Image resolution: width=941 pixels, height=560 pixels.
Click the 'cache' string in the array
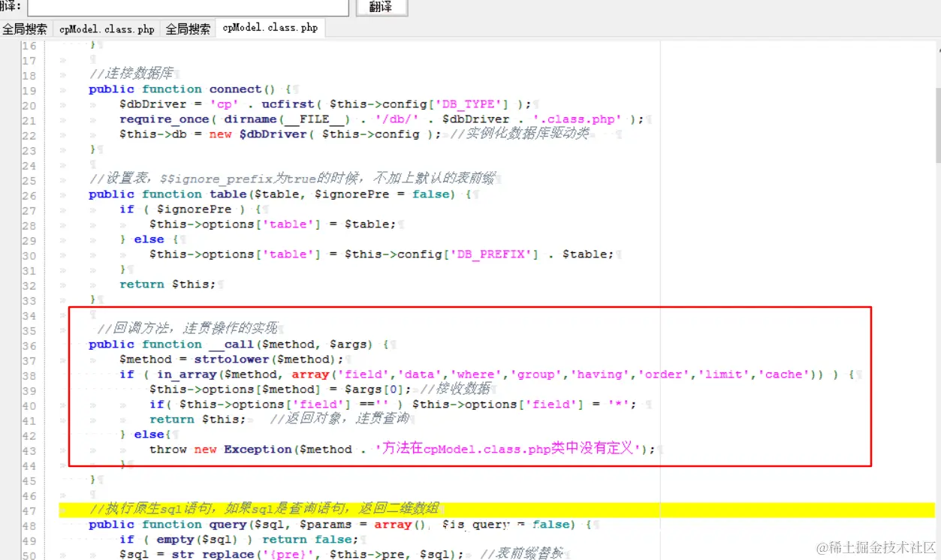tap(783, 375)
